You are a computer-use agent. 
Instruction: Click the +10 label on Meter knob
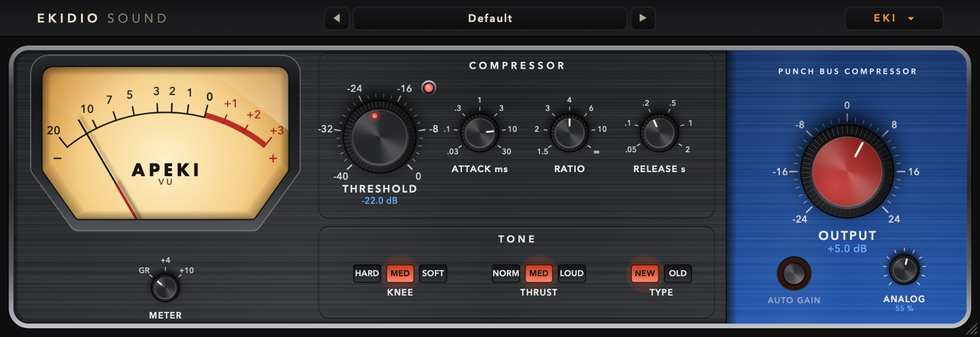point(186,270)
